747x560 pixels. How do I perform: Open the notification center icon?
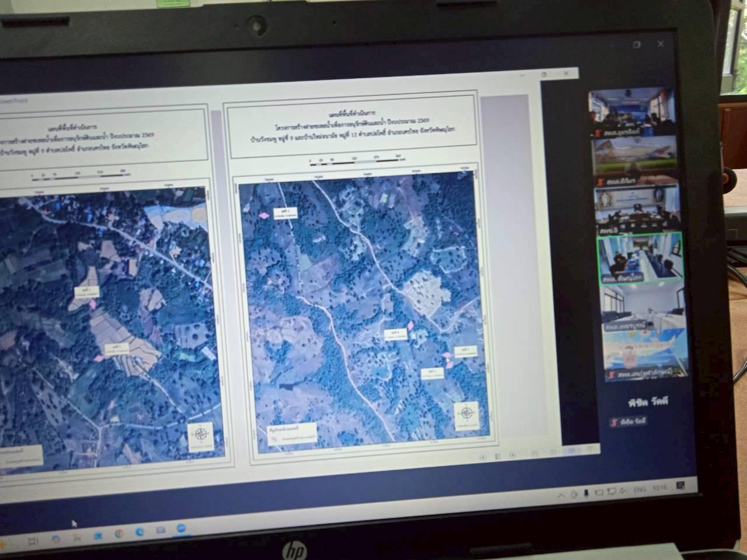[x=680, y=486]
